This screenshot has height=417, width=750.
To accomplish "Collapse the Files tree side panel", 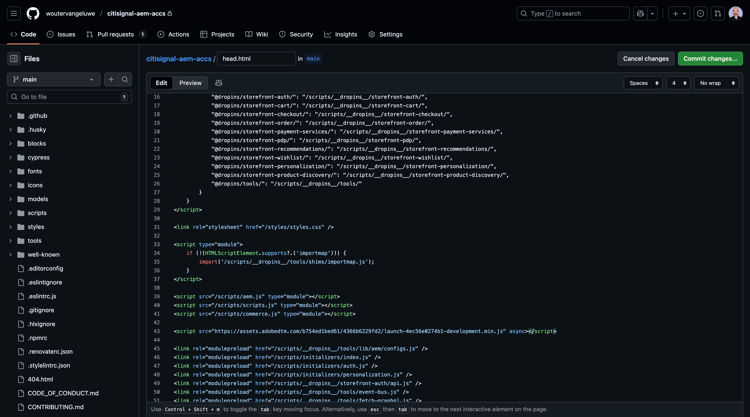I will tap(14, 59).
